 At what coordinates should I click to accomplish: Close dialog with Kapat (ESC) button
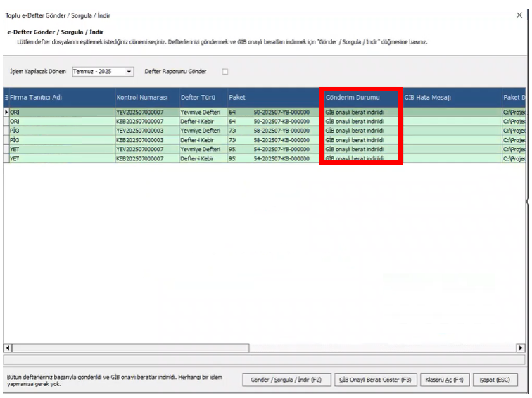coord(495,380)
